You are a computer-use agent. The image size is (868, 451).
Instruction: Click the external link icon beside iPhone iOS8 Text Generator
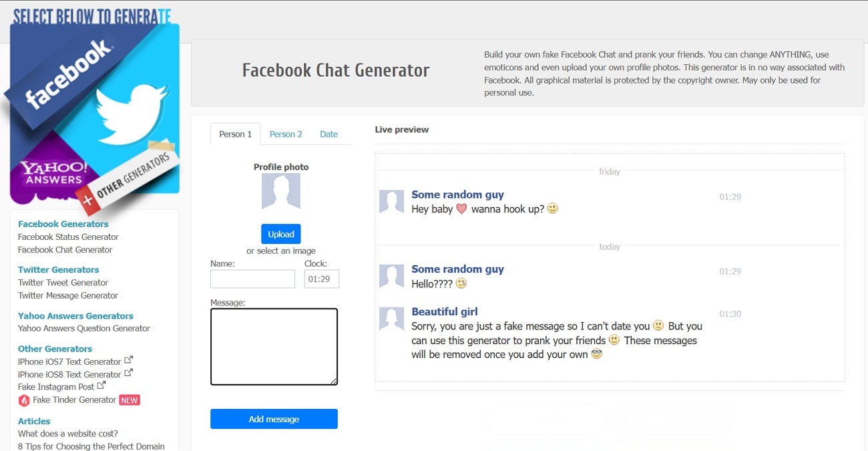point(129,373)
